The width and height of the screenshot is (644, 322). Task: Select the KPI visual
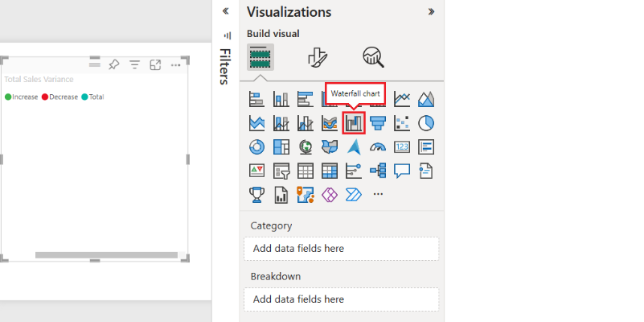click(x=256, y=171)
